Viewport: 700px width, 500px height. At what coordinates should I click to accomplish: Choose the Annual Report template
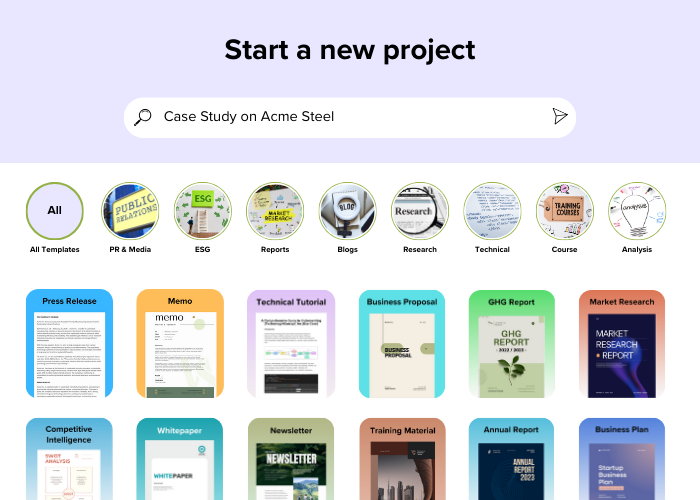pos(511,459)
